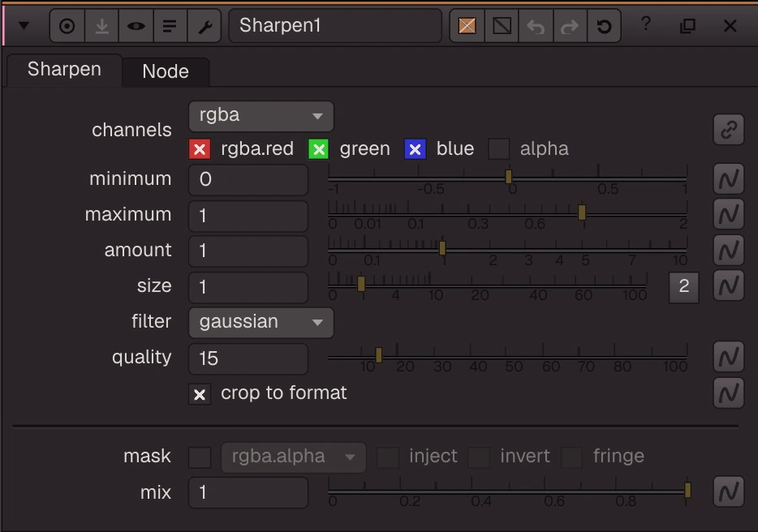This screenshot has width=758, height=532.
Task: Open animation menu for minimum
Action: 729,179
